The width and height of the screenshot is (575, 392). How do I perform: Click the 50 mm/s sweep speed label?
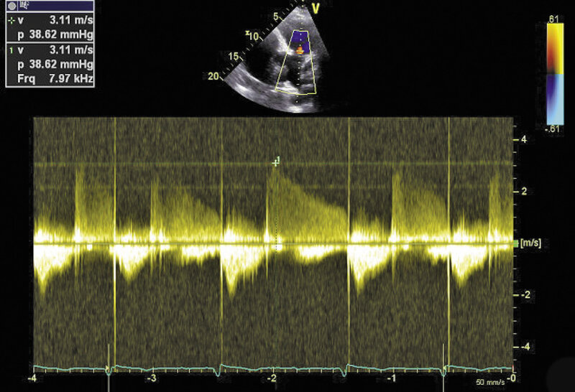[x=490, y=383]
